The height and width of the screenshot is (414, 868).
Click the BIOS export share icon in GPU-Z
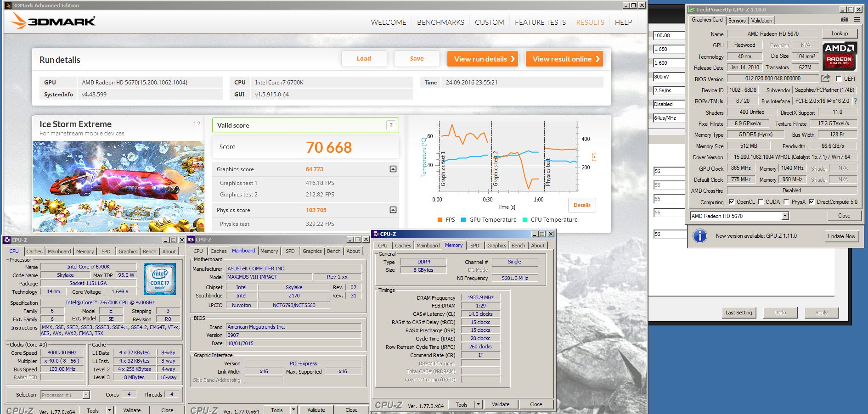(x=825, y=78)
